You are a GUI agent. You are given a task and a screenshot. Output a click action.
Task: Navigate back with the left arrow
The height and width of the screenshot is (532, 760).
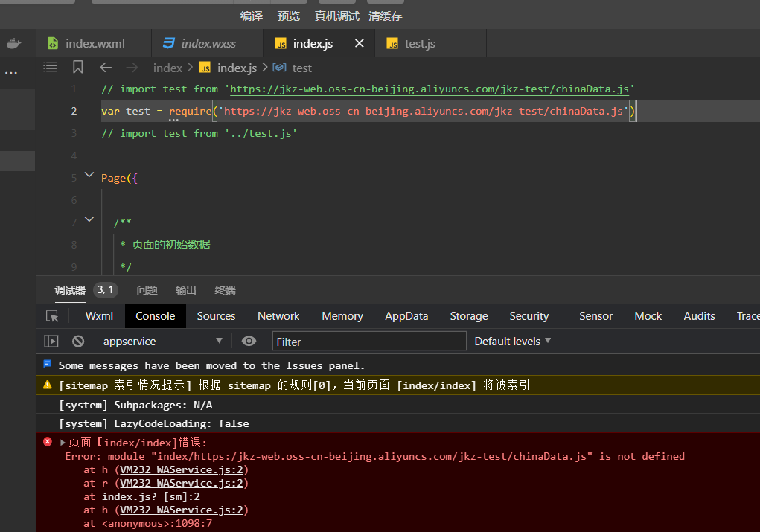[106, 68]
